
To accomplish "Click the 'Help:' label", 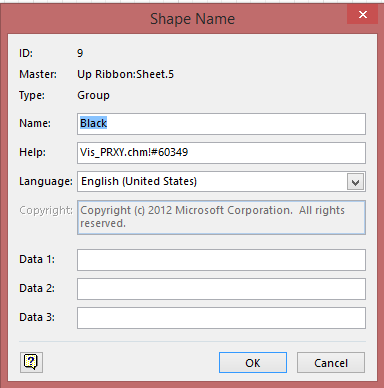I will pyautogui.click(x=32, y=152).
